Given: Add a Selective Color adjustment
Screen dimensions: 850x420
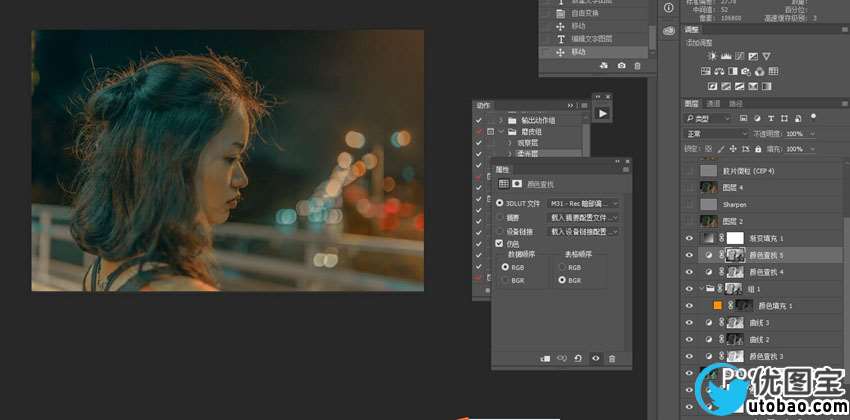Looking at the screenshot, I should (x=753, y=87).
